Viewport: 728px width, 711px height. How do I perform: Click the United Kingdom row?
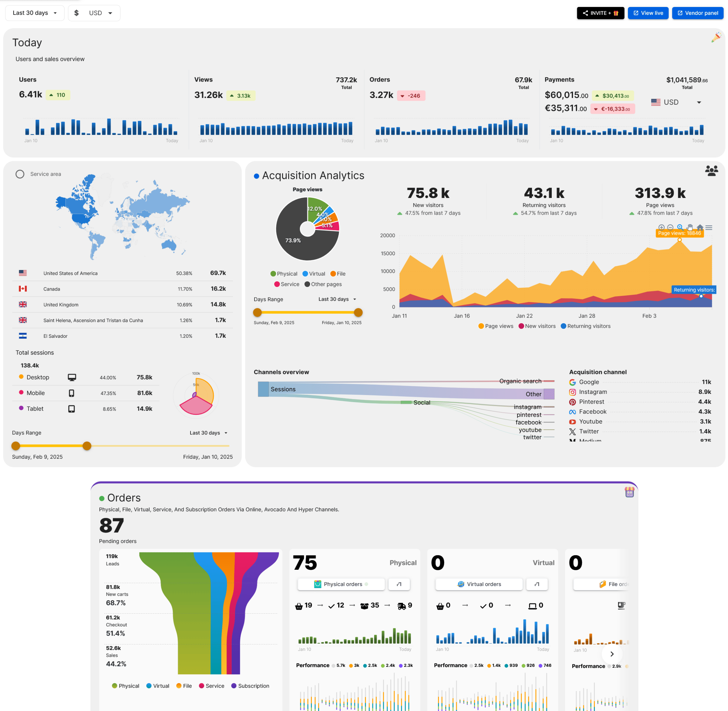click(x=122, y=304)
